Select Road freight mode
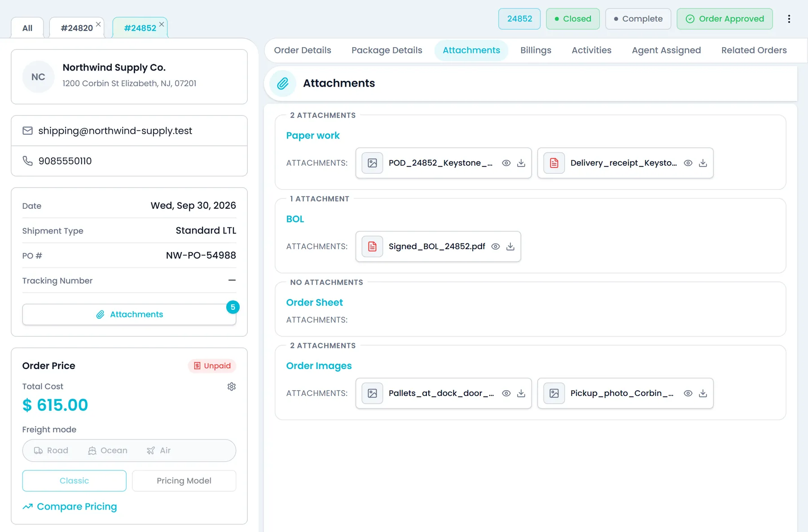The width and height of the screenshot is (808, 532). (x=51, y=450)
